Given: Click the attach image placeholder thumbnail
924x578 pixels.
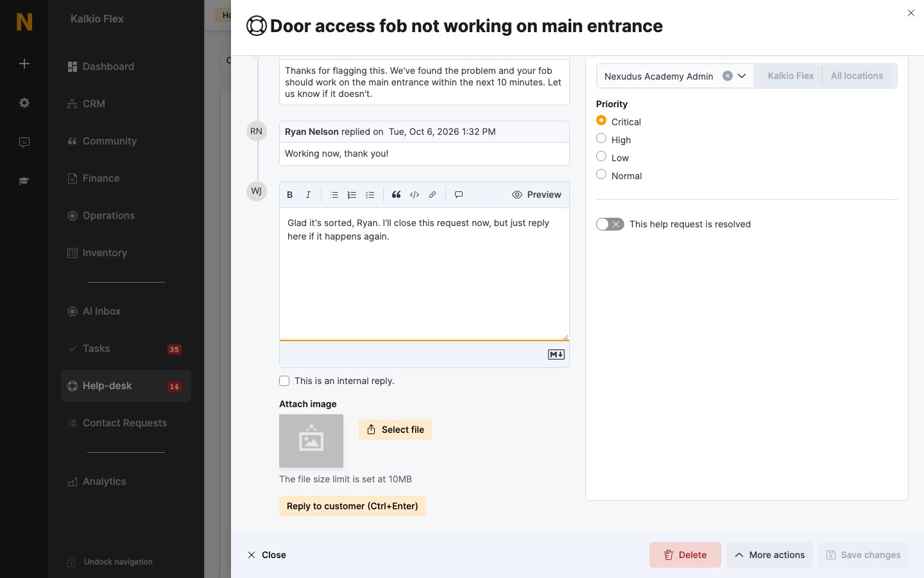Looking at the screenshot, I should click(x=311, y=441).
